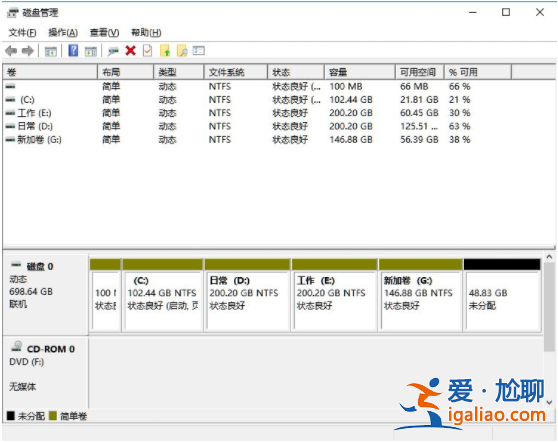The width and height of the screenshot is (558, 442).
Task: Click the Disk Management title bar icon
Action: (x=12, y=13)
